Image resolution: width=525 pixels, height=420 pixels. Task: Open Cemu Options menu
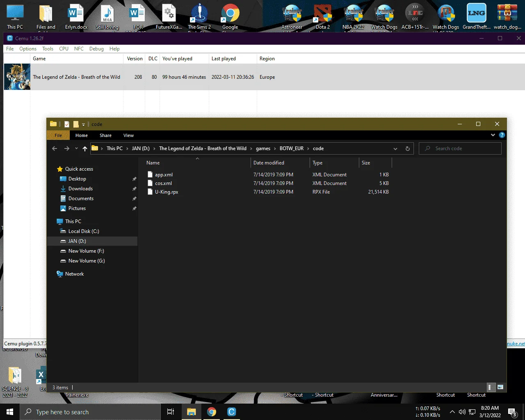click(x=28, y=48)
